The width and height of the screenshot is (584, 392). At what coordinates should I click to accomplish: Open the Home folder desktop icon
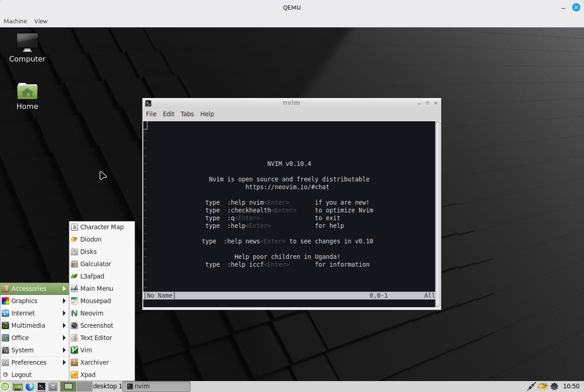click(27, 96)
